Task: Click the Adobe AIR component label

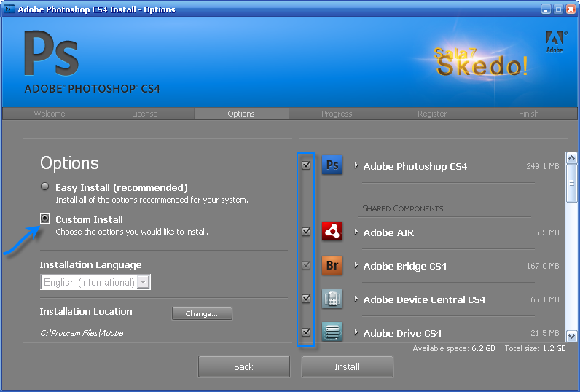Action: pos(388,232)
